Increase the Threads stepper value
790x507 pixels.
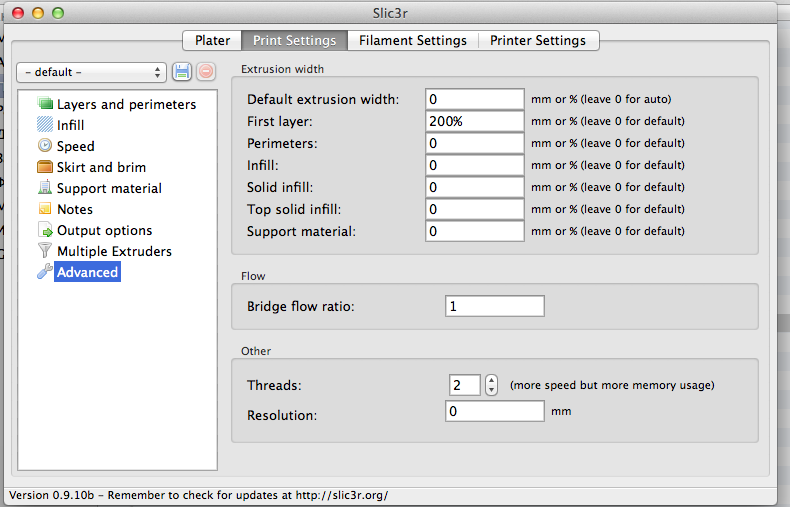(491, 380)
